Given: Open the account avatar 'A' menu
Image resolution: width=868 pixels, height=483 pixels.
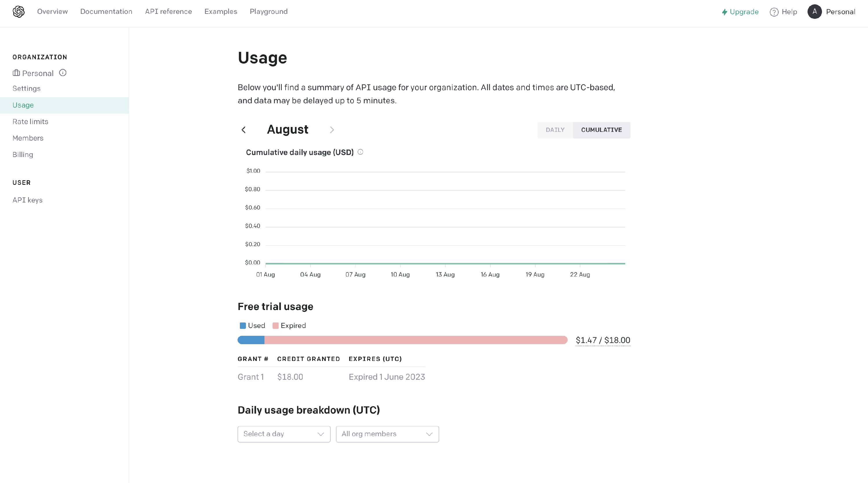Looking at the screenshot, I should click(814, 12).
